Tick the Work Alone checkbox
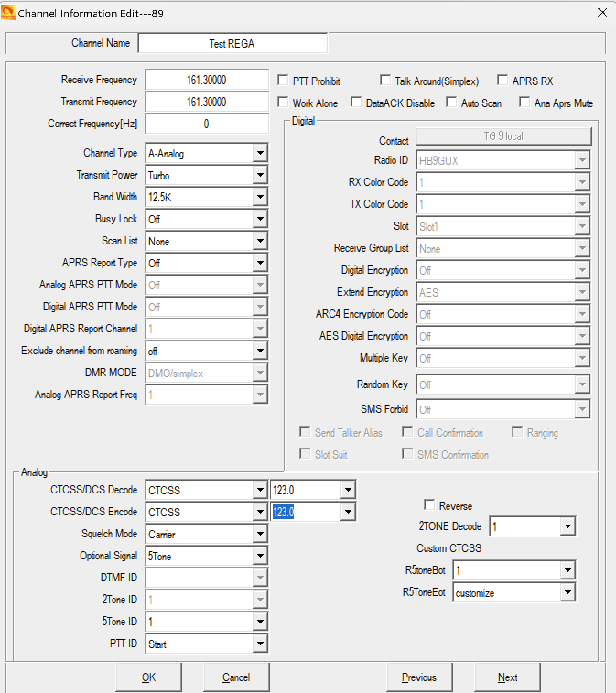This screenshot has height=693, width=616. pyautogui.click(x=283, y=103)
